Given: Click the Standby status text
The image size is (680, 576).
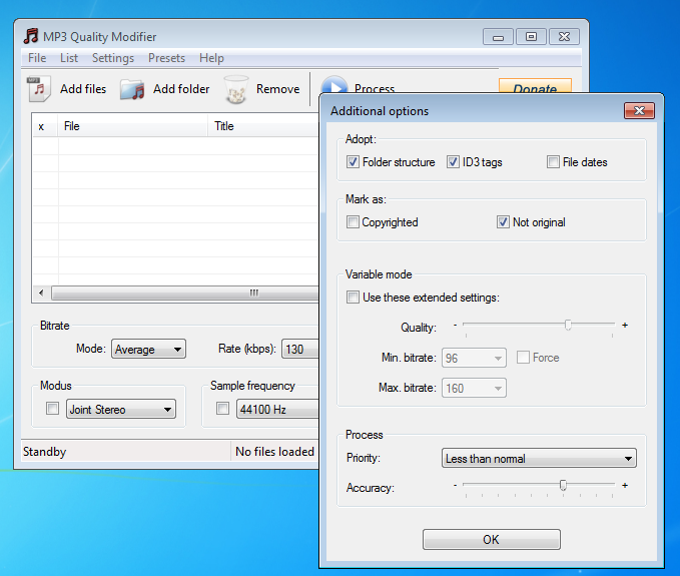Looking at the screenshot, I should point(44,452).
